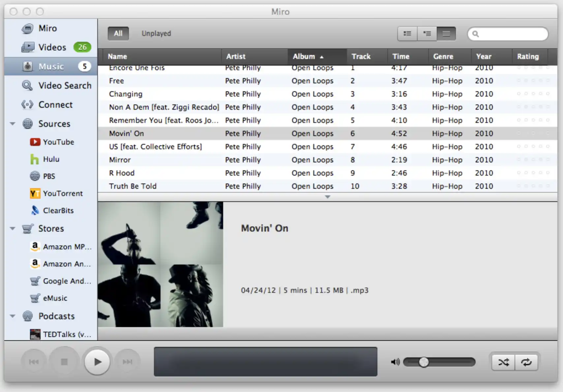The width and height of the screenshot is (563, 392).
Task: Mute with the volume speaker icon
Action: click(x=395, y=362)
